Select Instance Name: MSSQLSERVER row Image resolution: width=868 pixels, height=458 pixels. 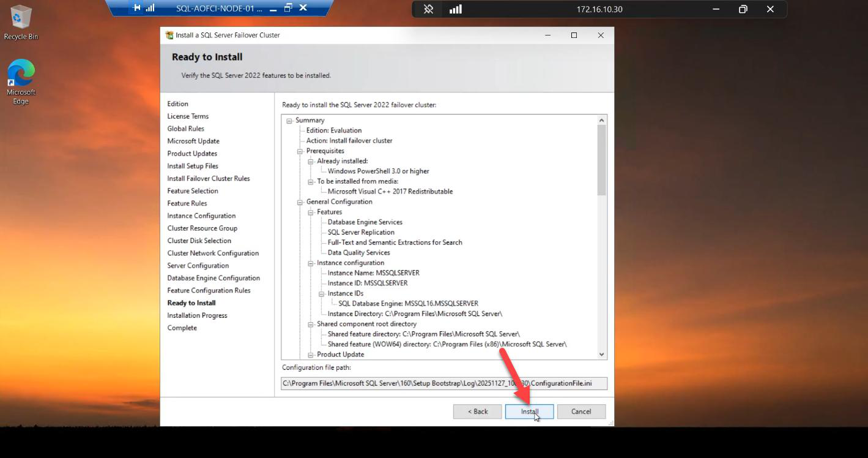coord(374,273)
